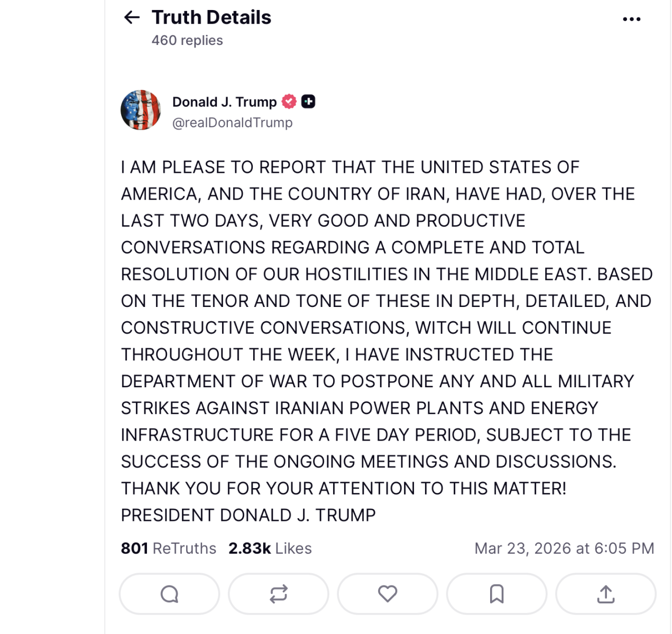Image resolution: width=672 pixels, height=634 pixels.
Task: See who gave 801 ReTruths
Action: coord(168,548)
